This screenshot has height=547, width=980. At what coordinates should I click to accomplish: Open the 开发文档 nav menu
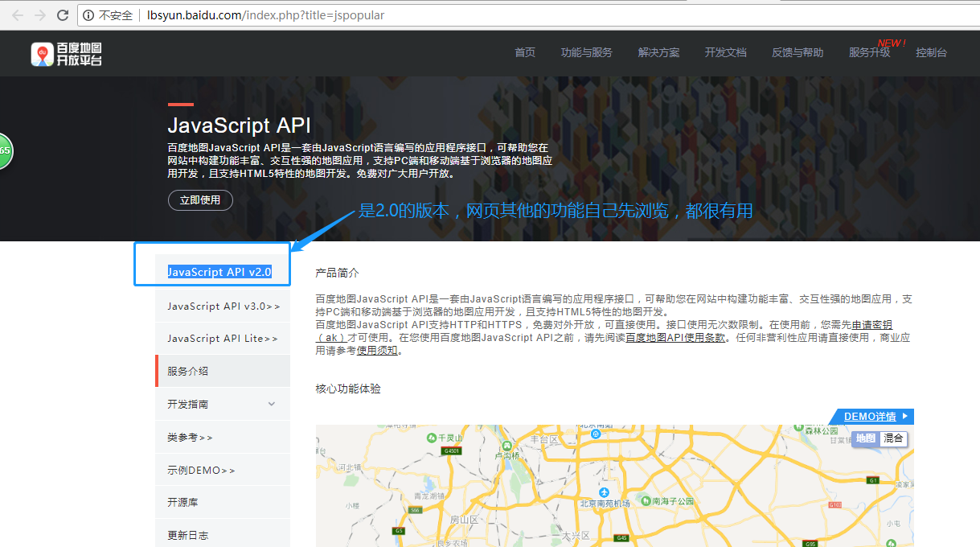725,52
